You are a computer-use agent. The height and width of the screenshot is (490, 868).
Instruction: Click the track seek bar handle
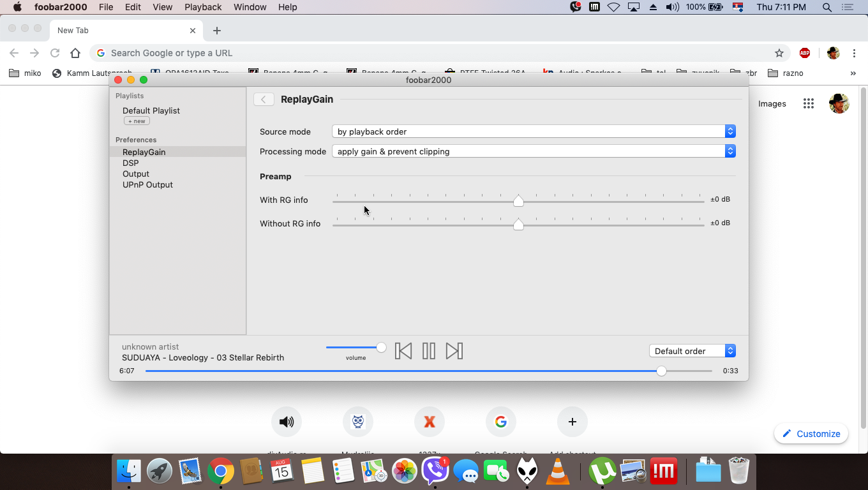pos(662,371)
